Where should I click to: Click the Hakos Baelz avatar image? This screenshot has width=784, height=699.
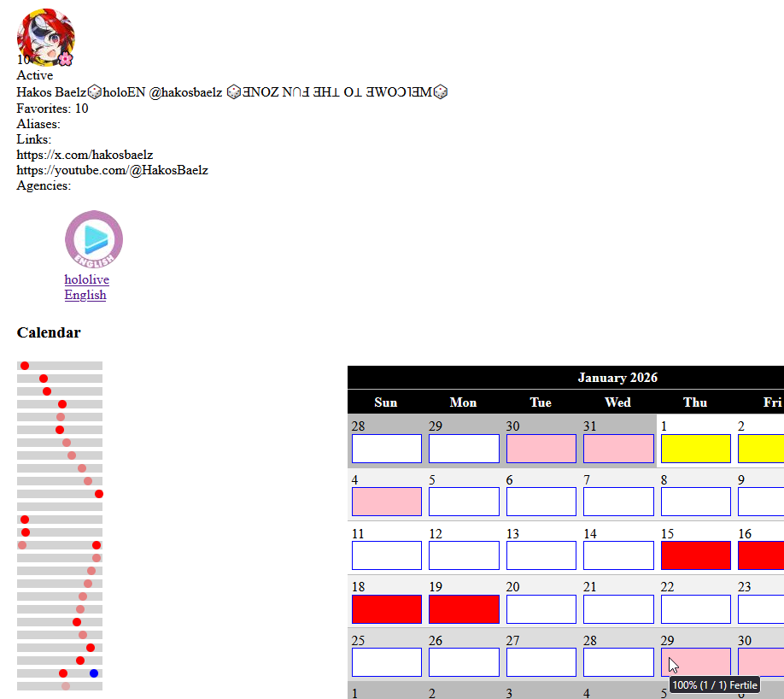point(45,38)
